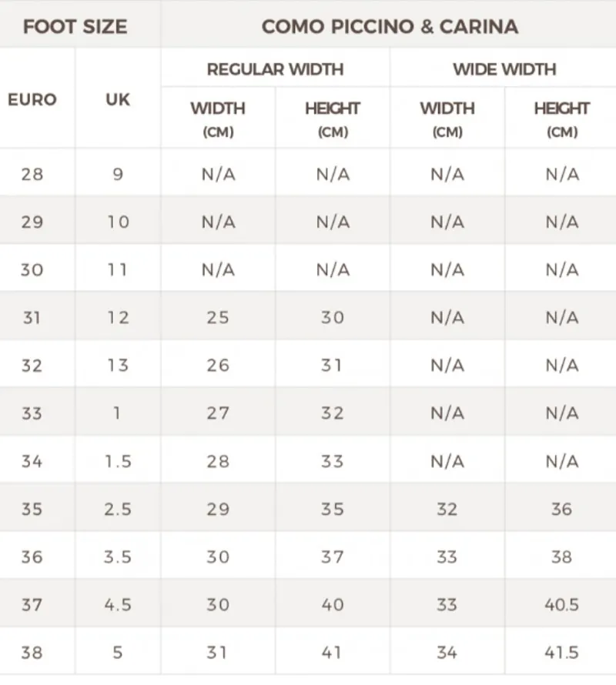Viewport: 616px width, 685px height.
Task: Click the WIDE WIDTH column group header
Action: [504, 69]
